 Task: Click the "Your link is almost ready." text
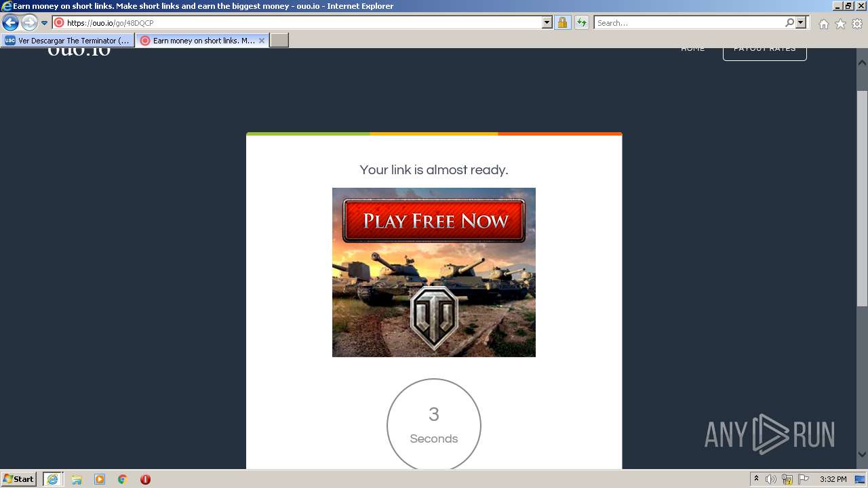coord(434,170)
